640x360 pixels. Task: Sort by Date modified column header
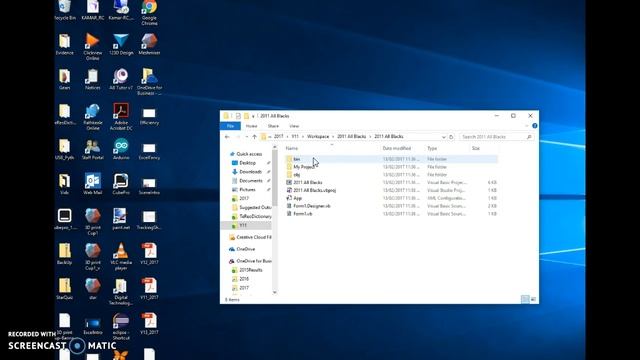point(396,149)
